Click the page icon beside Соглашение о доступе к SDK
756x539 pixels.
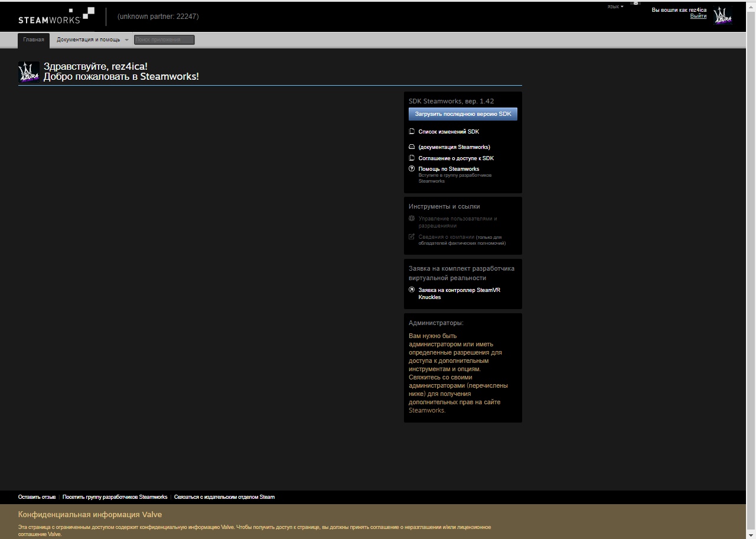click(412, 158)
